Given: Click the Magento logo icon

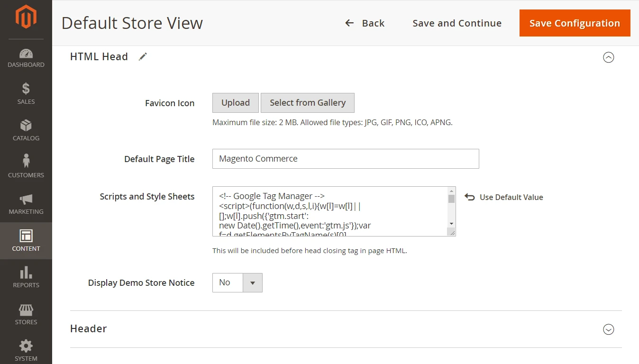Looking at the screenshot, I should click(26, 18).
